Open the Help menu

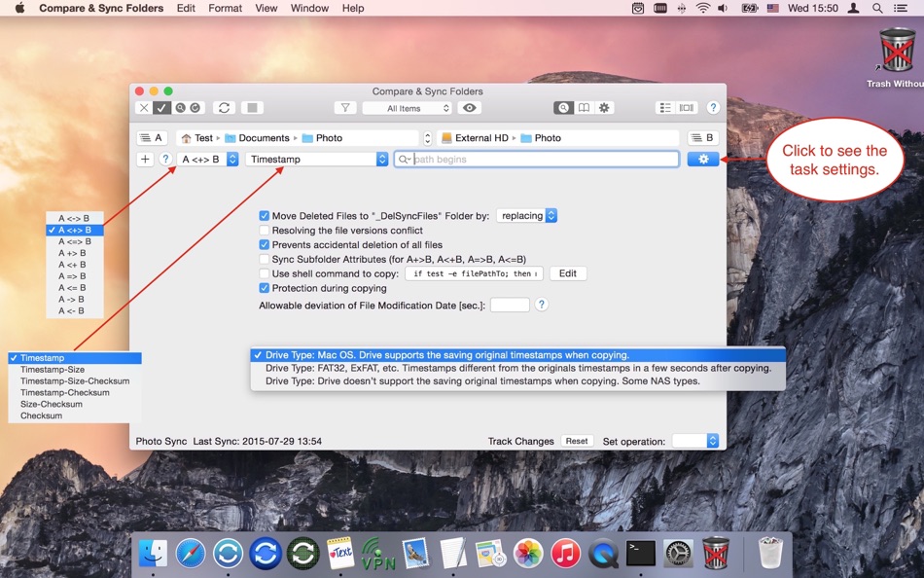pyautogui.click(x=353, y=8)
